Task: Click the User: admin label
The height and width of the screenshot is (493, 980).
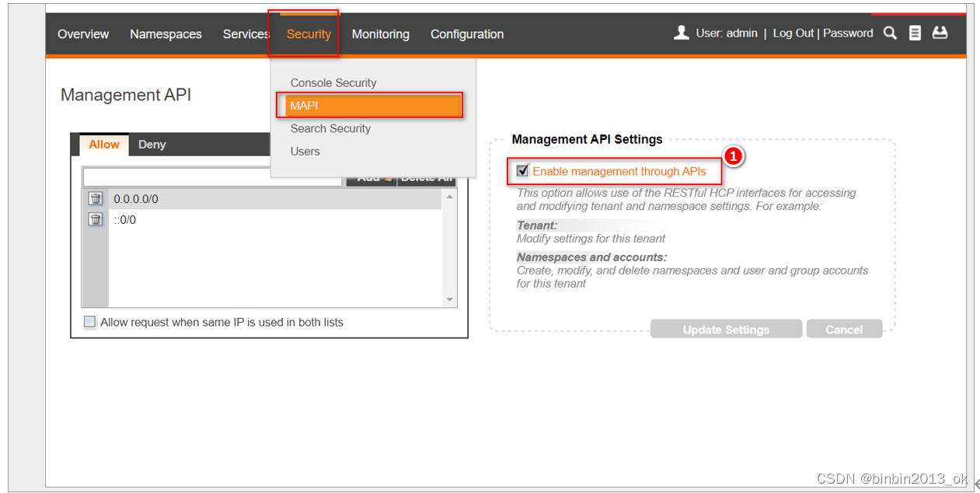Action: [x=727, y=33]
